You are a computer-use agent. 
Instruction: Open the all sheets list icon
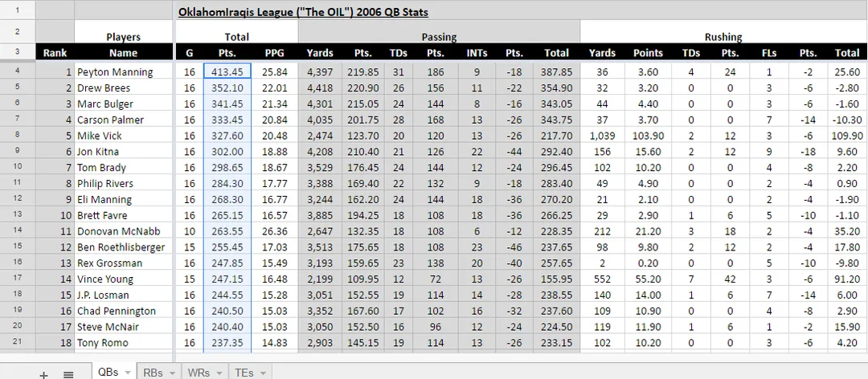pos(68,374)
